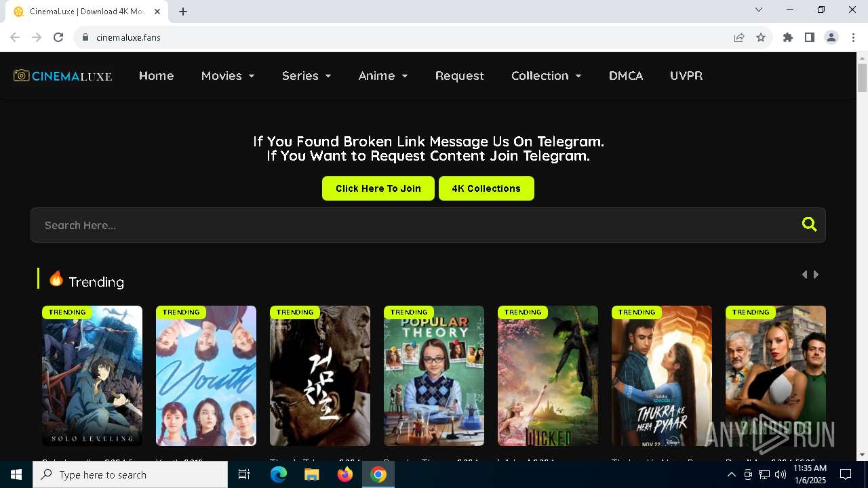Click the address bar URL
The height and width of the screenshot is (488, 868).
tap(128, 37)
